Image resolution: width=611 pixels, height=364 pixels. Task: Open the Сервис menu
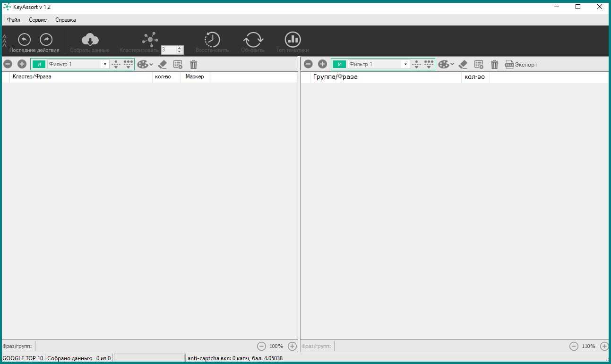pos(38,20)
